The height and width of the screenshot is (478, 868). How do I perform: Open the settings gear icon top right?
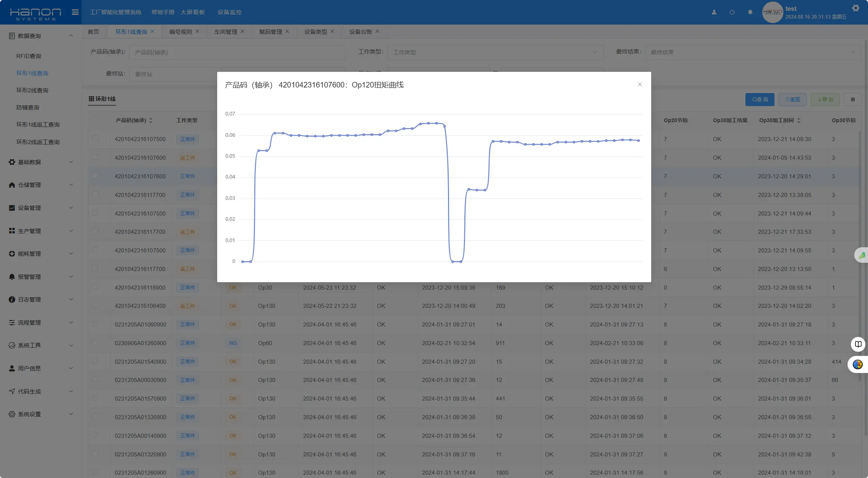tap(855, 8)
